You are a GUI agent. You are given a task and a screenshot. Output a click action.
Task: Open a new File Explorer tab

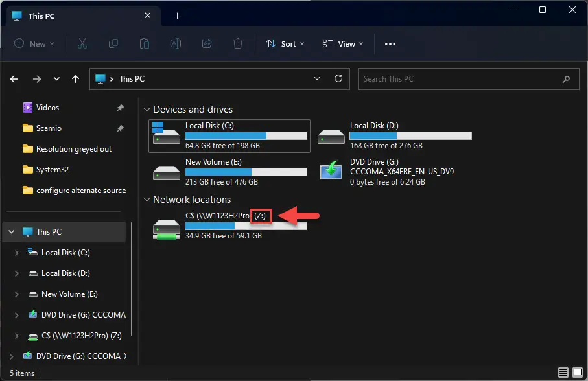177,16
